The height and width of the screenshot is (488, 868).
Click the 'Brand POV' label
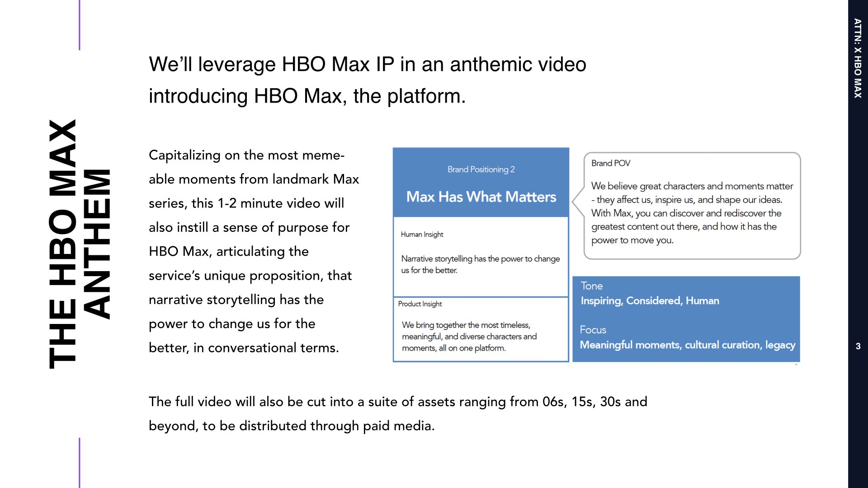click(611, 163)
